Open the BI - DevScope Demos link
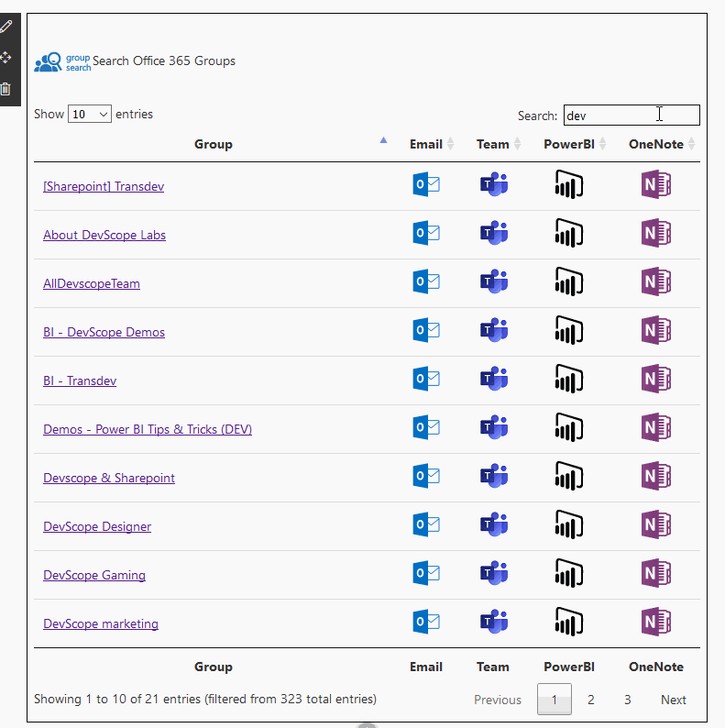The image size is (725, 728). click(104, 333)
